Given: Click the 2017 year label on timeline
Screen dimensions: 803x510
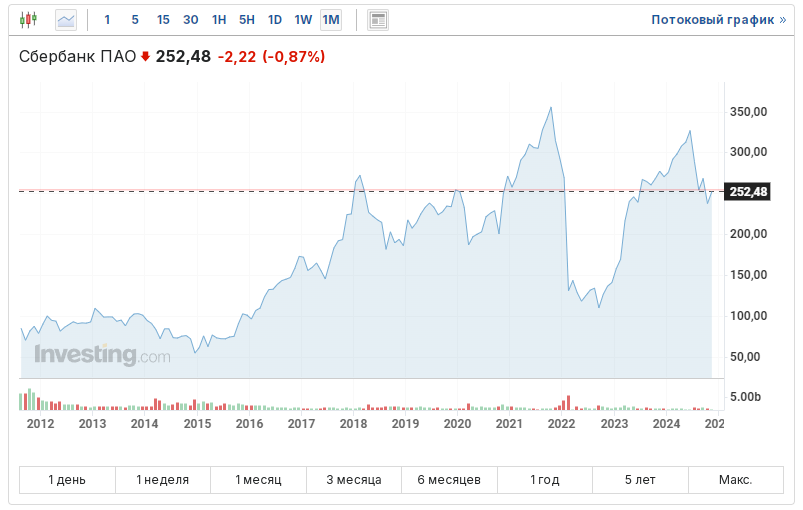Looking at the screenshot, I should click(301, 423).
